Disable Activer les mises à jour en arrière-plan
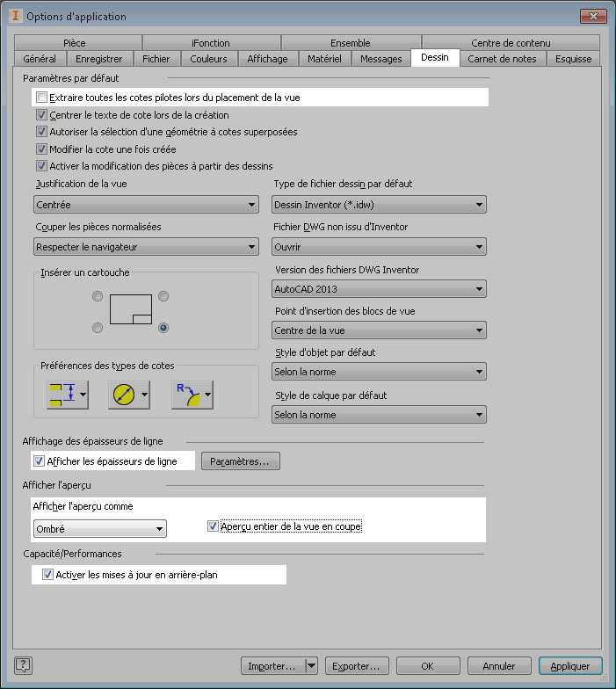The image size is (616, 689). (47, 575)
